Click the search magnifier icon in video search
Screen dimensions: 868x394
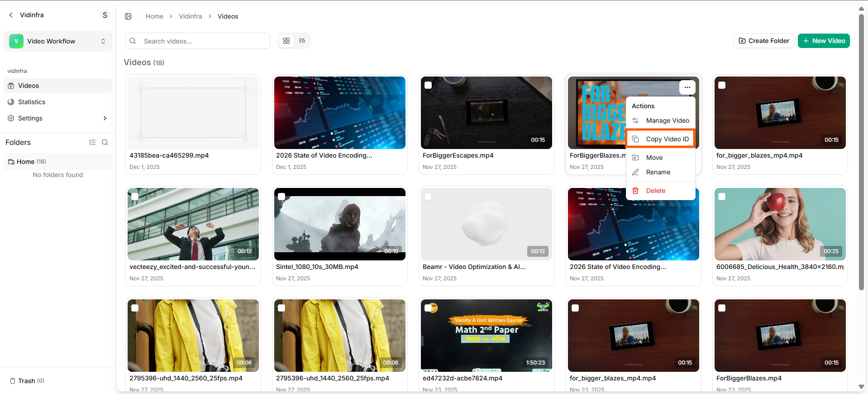point(133,41)
